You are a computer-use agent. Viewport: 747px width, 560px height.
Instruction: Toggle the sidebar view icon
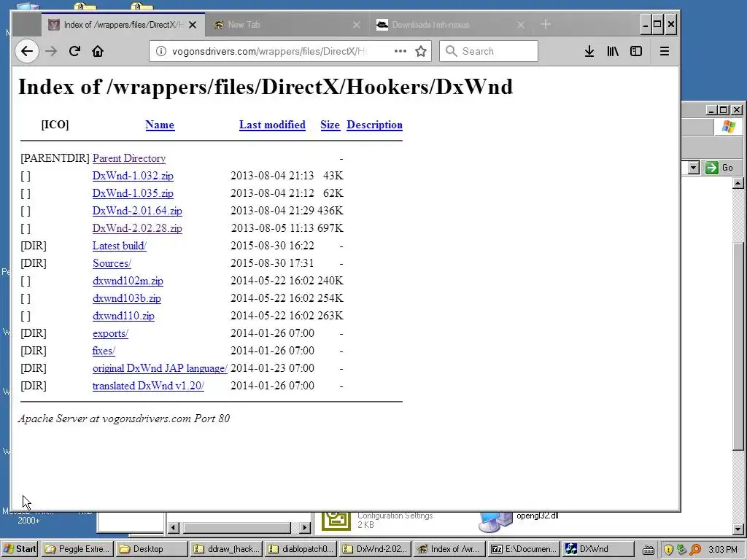[x=636, y=51]
